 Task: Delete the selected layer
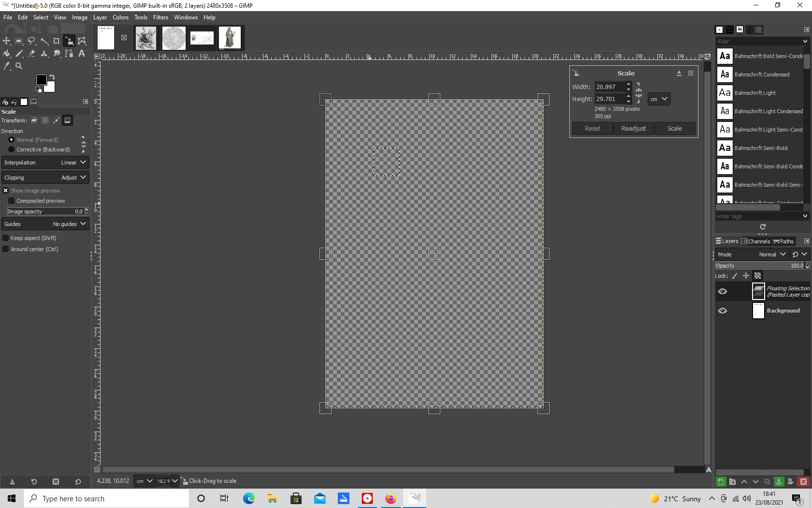803,481
